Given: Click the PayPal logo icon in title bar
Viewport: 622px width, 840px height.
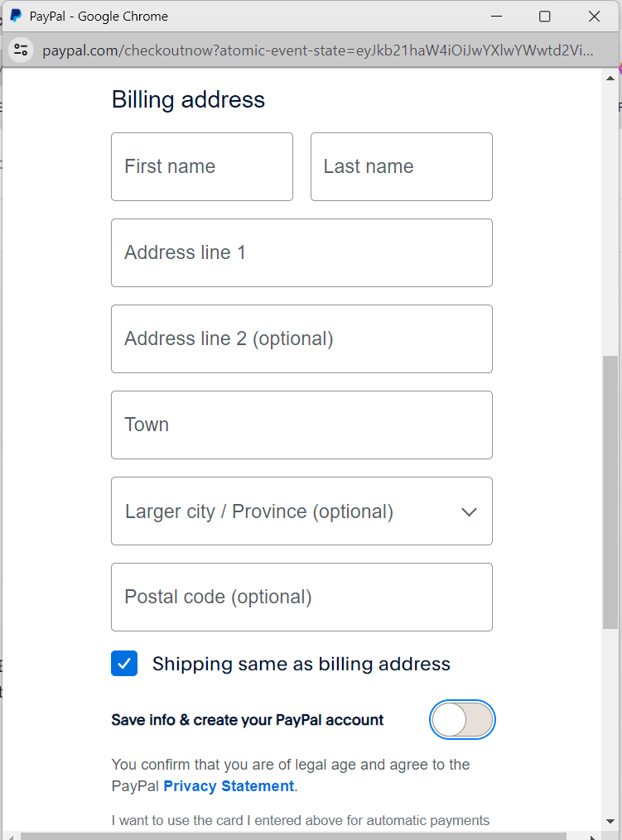Looking at the screenshot, I should (16, 16).
